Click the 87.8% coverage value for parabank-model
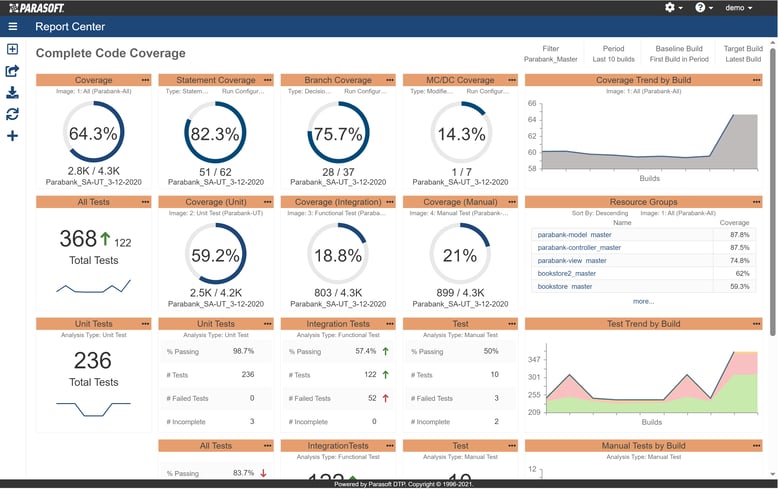 (739, 235)
